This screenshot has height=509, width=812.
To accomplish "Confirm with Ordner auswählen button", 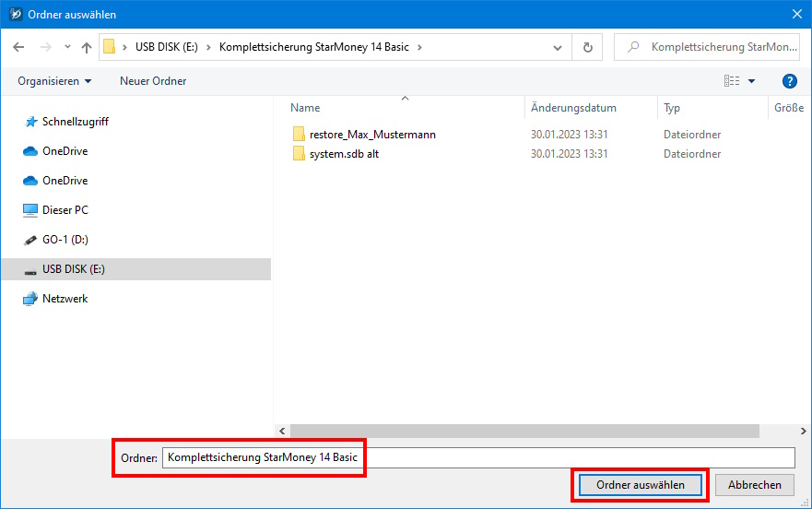I will (x=640, y=485).
